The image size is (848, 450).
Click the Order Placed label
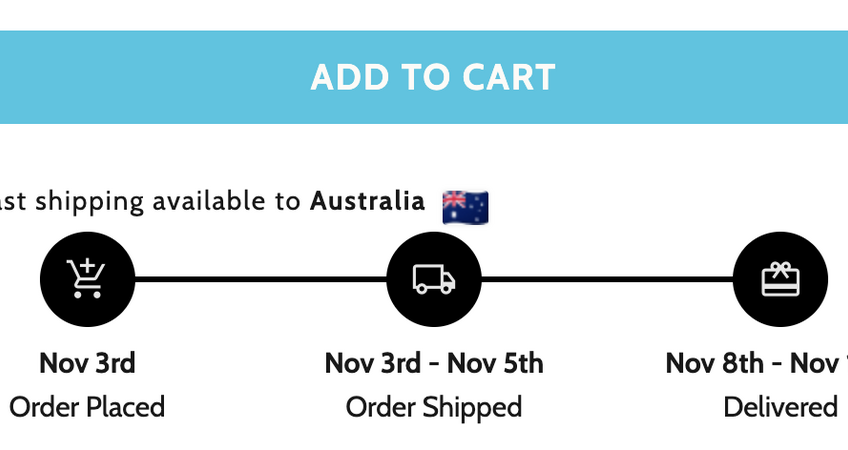pos(87,407)
